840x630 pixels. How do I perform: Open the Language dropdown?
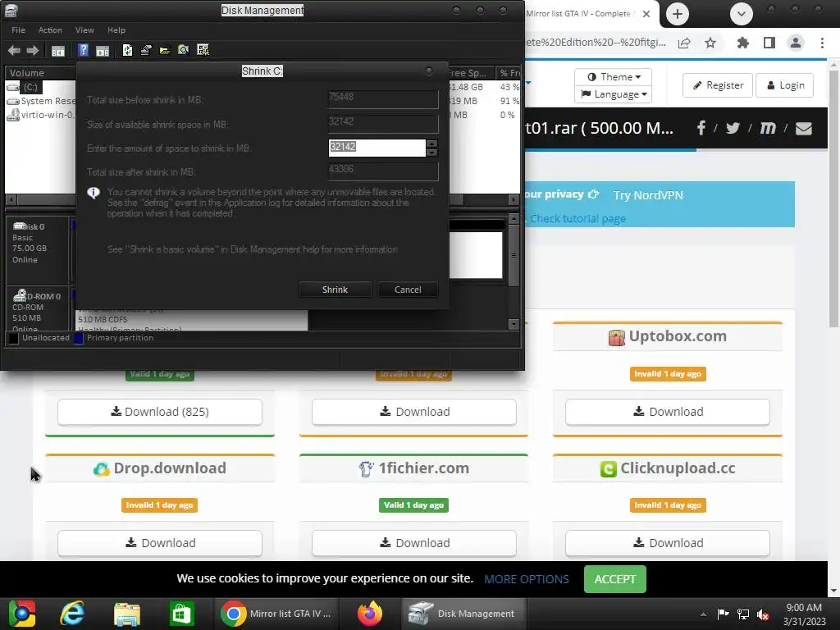(x=614, y=94)
